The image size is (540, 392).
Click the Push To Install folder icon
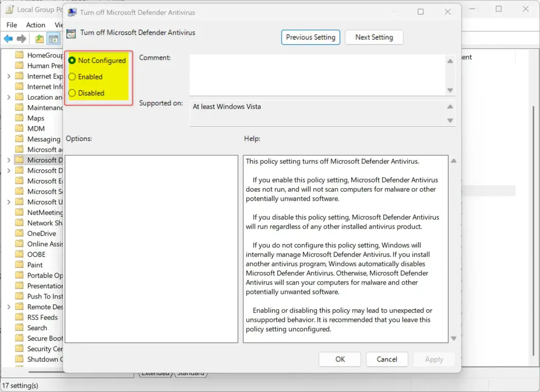click(20, 296)
